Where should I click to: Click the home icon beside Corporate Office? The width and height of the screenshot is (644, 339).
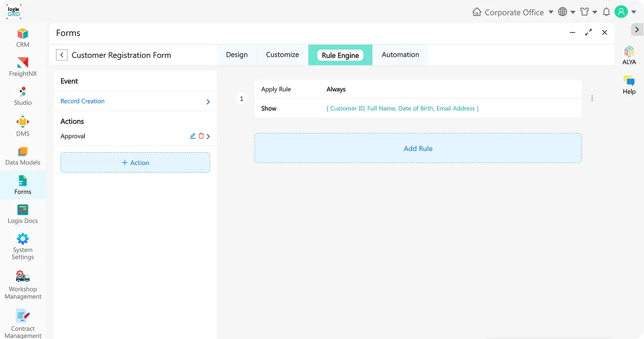pyautogui.click(x=477, y=12)
